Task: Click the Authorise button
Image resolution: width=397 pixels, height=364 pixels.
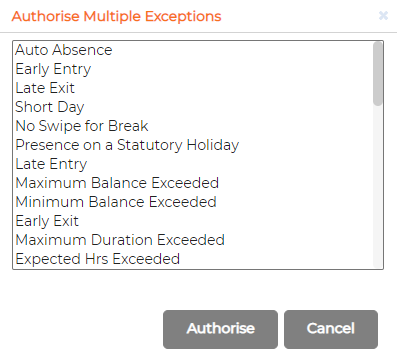Action: coord(220,329)
